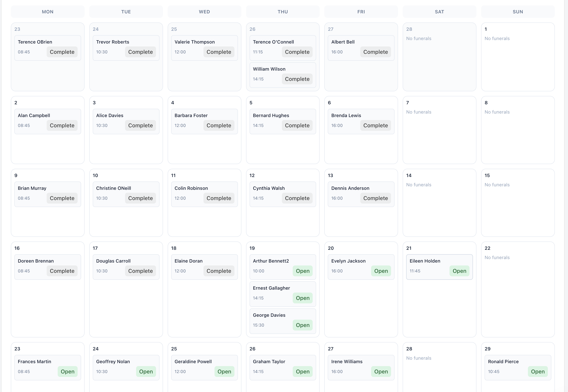The width and height of the screenshot is (568, 392).
Task: Mark Albert Bell's funeral Complete
Action: (375, 52)
